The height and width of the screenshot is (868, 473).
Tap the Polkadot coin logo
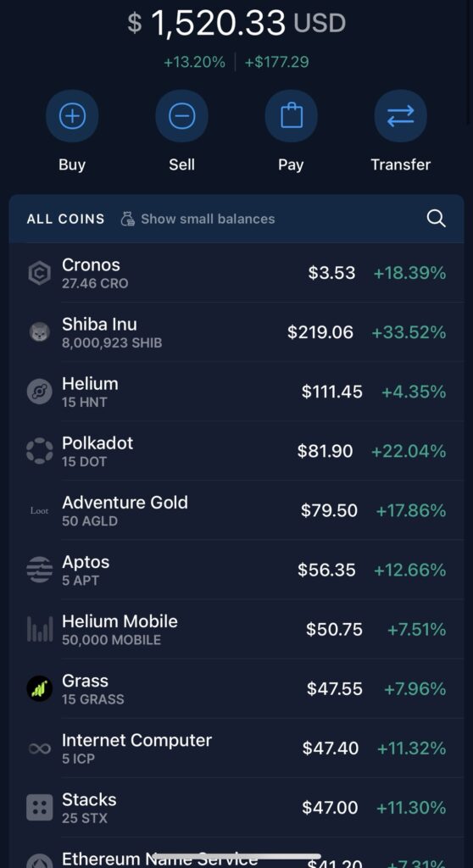[39, 451]
